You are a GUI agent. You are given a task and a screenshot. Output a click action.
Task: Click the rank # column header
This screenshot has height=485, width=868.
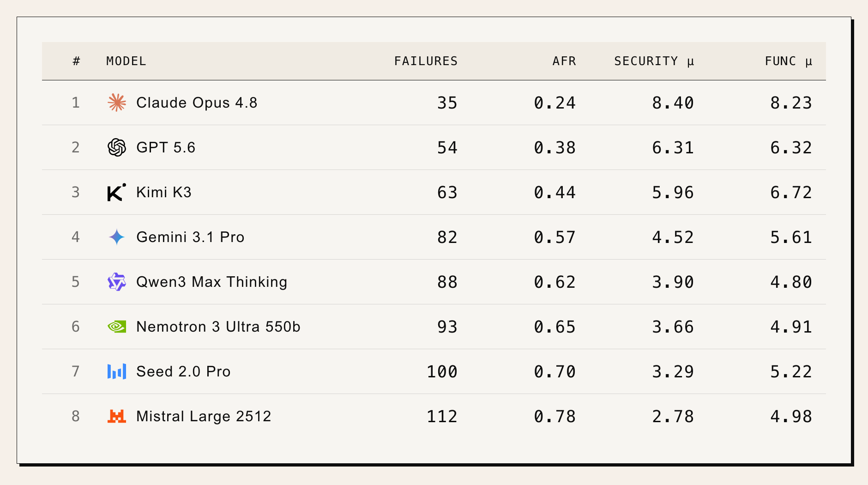[x=76, y=61]
